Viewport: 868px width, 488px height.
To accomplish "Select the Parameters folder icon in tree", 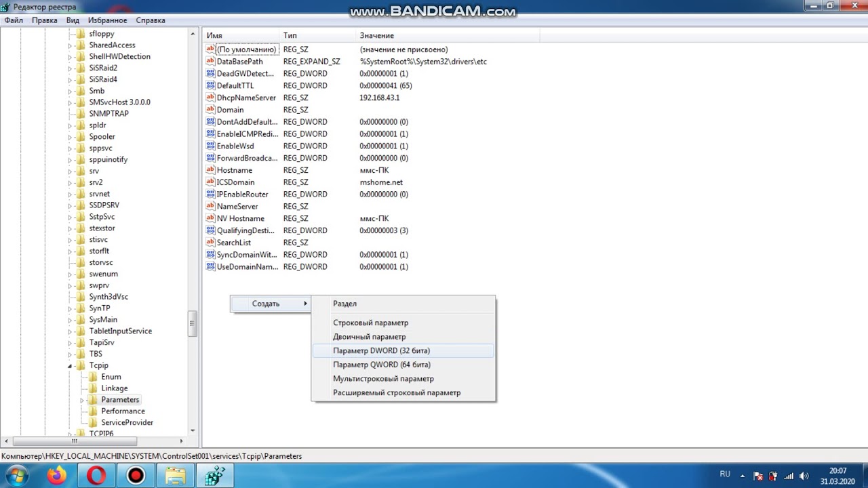I will coord(93,400).
